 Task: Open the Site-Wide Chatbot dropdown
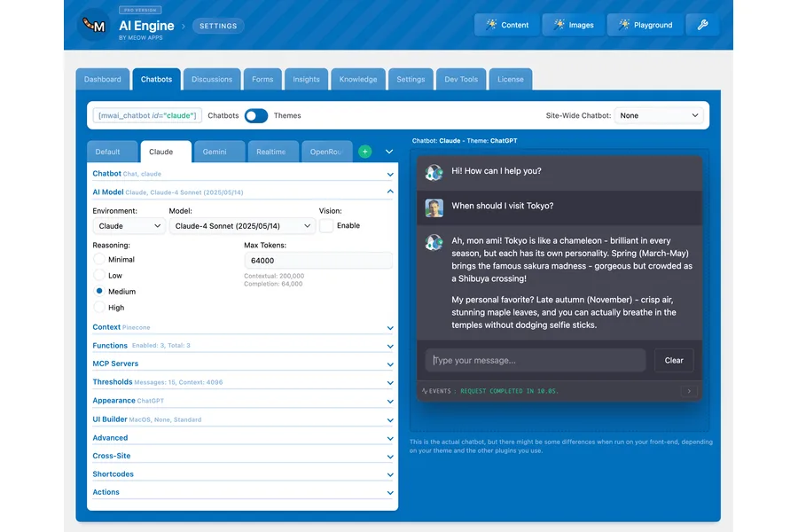659,115
